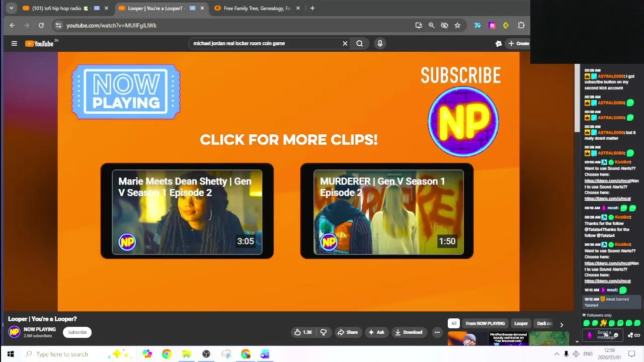Open the Windows notification center icon
Viewport: 644px width, 362px height.
coord(632,354)
